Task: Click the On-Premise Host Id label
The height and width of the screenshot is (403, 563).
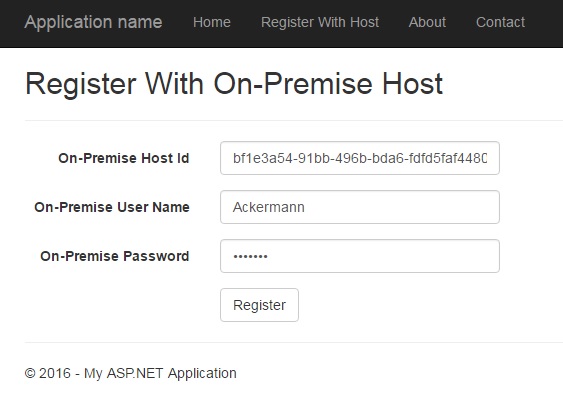Action: [x=124, y=158]
